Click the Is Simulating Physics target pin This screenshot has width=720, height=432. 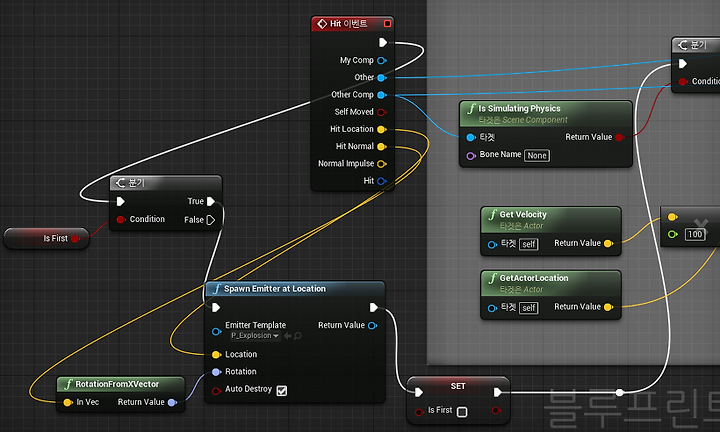[x=471, y=137]
